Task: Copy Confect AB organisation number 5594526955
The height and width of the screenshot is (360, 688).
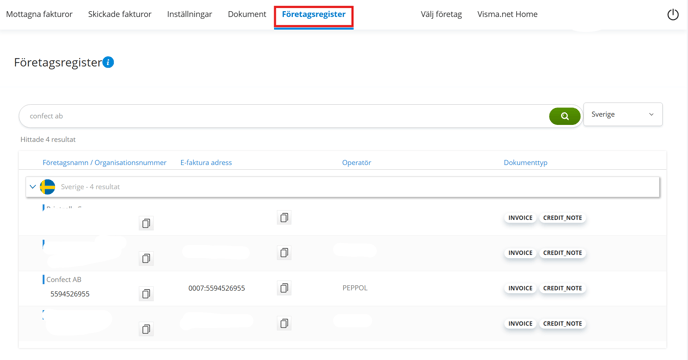Action: pos(146,294)
